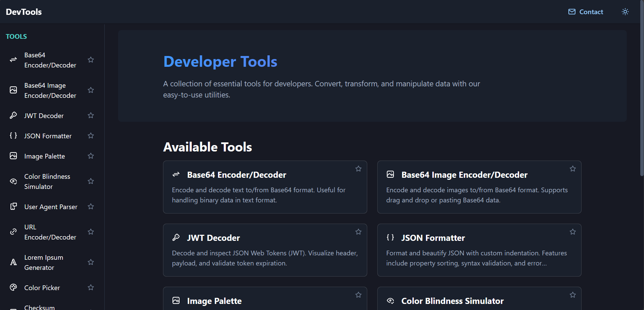
Task: Open the Contact link in header
Action: point(586,12)
